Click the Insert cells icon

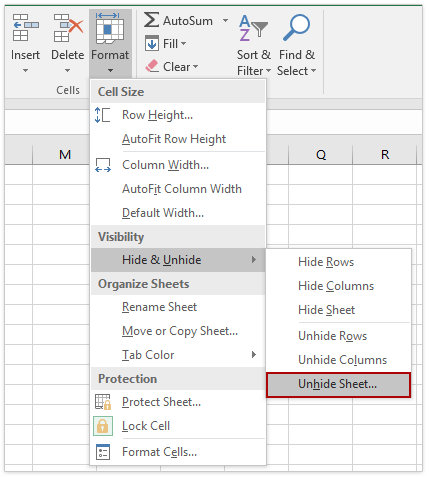pyautogui.click(x=25, y=28)
